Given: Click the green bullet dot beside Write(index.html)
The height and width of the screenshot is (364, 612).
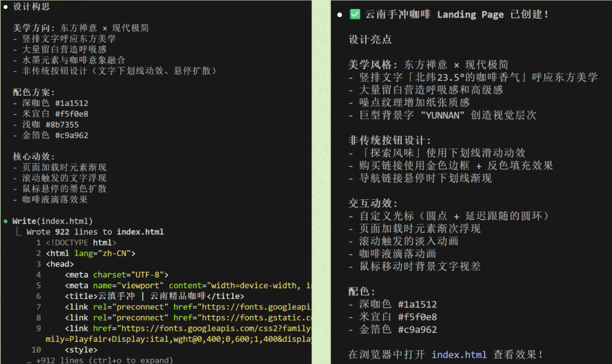Looking at the screenshot, I should tap(6, 221).
